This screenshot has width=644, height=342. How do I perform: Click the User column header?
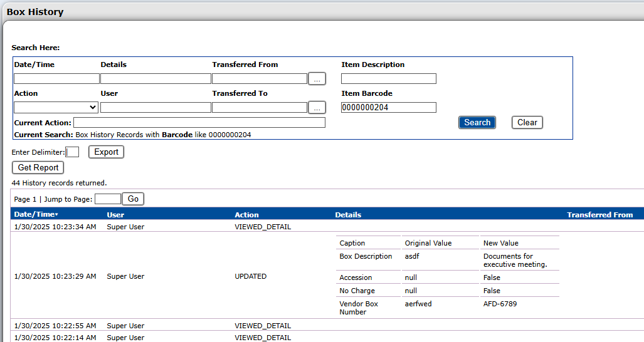pos(115,215)
